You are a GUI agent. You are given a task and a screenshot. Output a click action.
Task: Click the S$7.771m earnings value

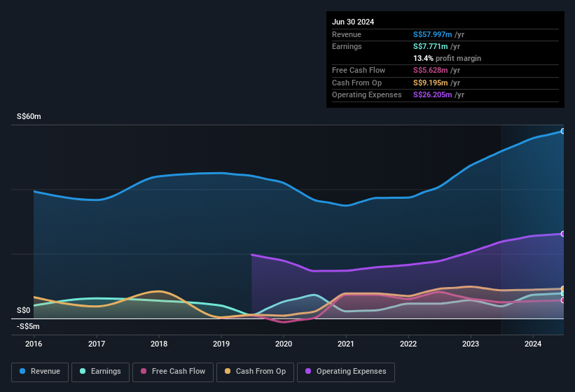tap(430, 46)
